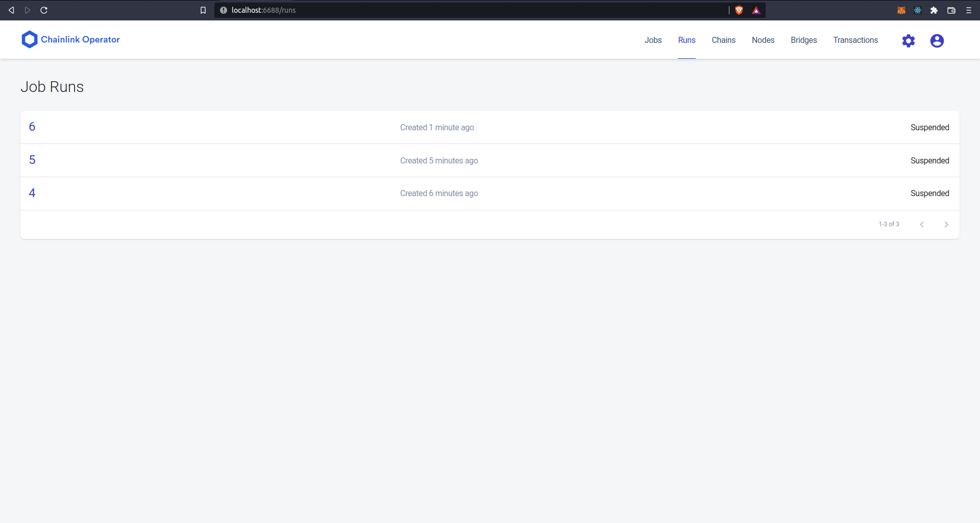This screenshot has width=980, height=523.
Task: Open the user account profile icon
Action: pyautogui.click(x=937, y=41)
